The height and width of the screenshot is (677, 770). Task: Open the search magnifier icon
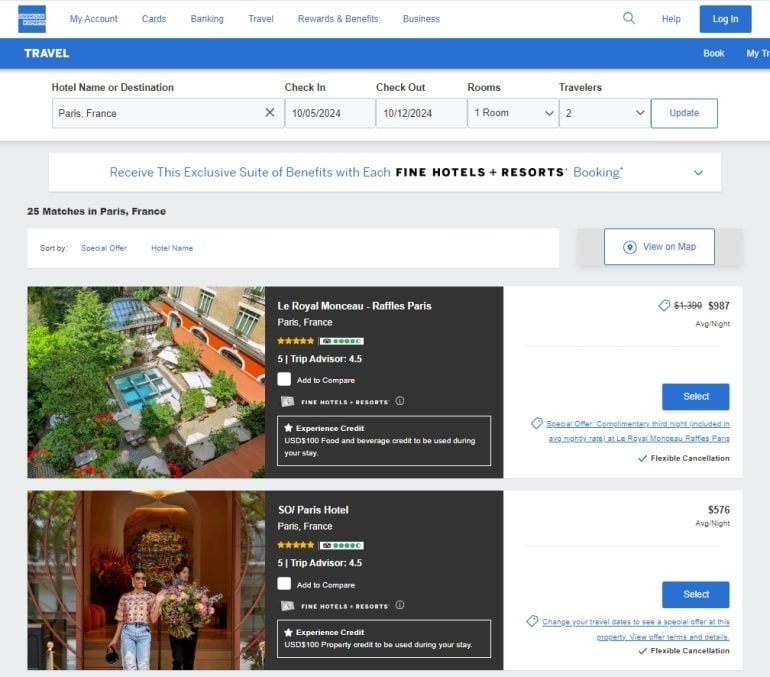(629, 18)
